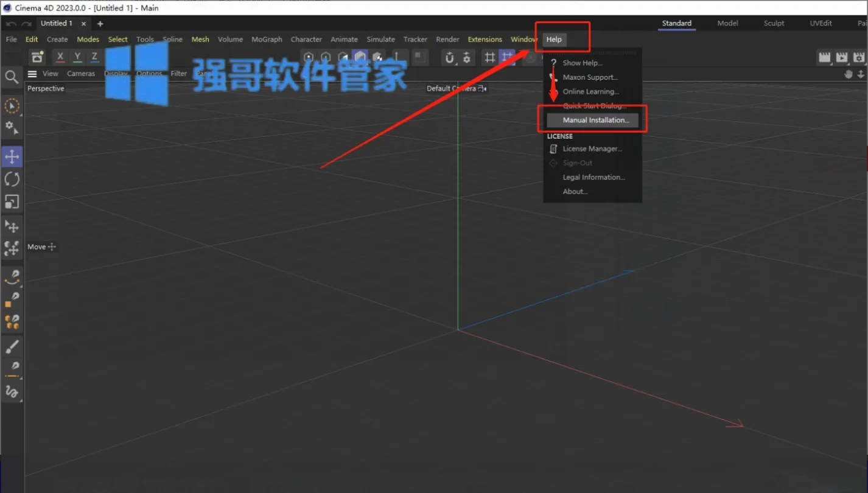This screenshot has width=868, height=493.
Task: Close the Untitled 1 tab
Action: point(84,24)
